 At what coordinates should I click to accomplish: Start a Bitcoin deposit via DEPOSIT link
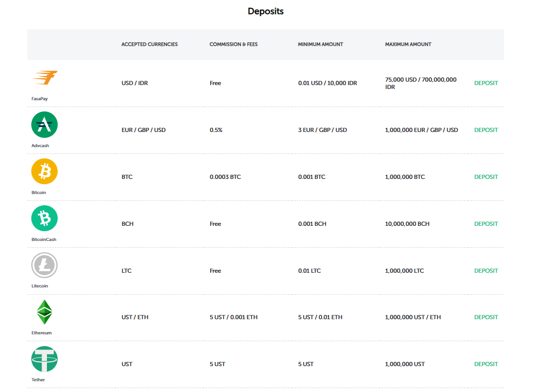click(486, 177)
